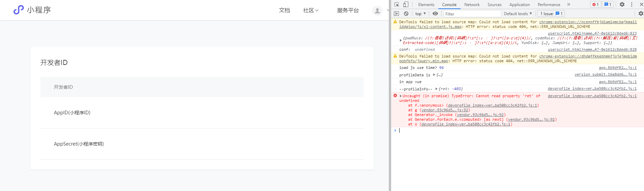Activate the inspect element picker icon

pyautogui.click(x=397, y=4)
